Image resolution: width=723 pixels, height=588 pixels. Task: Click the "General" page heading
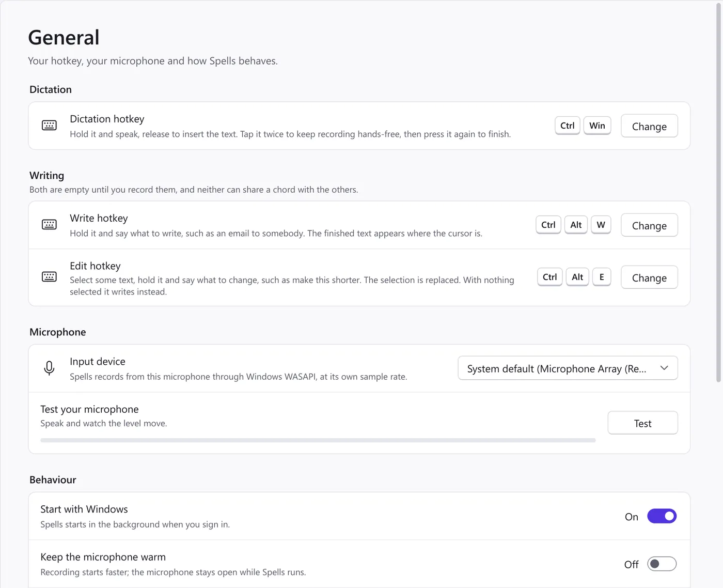tap(64, 38)
